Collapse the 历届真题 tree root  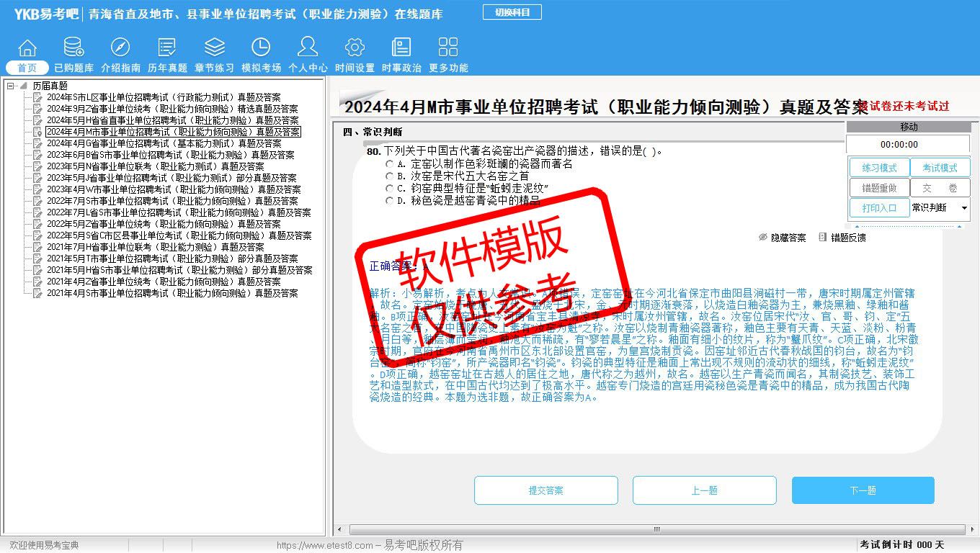click(x=11, y=86)
